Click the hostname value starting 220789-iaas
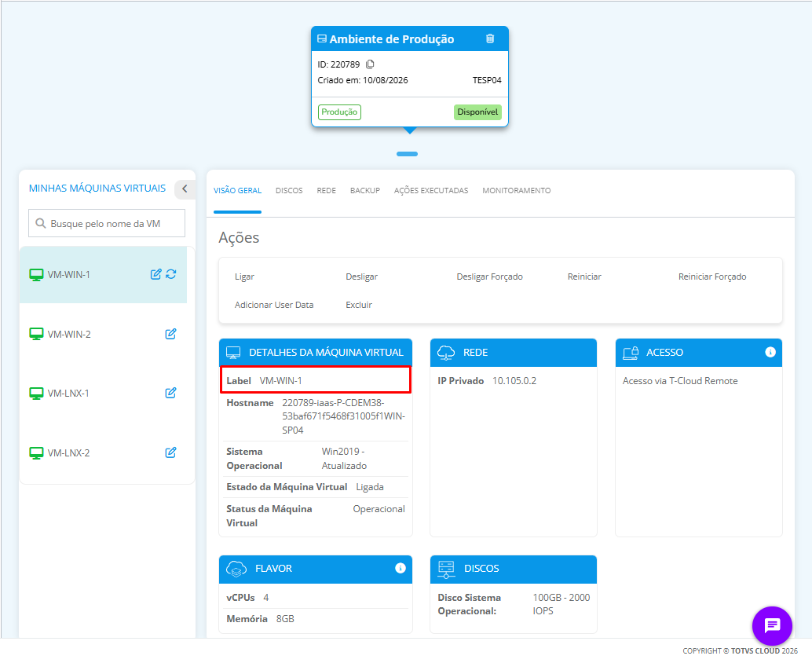The height and width of the screenshot is (663, 812). click(343, 416)
